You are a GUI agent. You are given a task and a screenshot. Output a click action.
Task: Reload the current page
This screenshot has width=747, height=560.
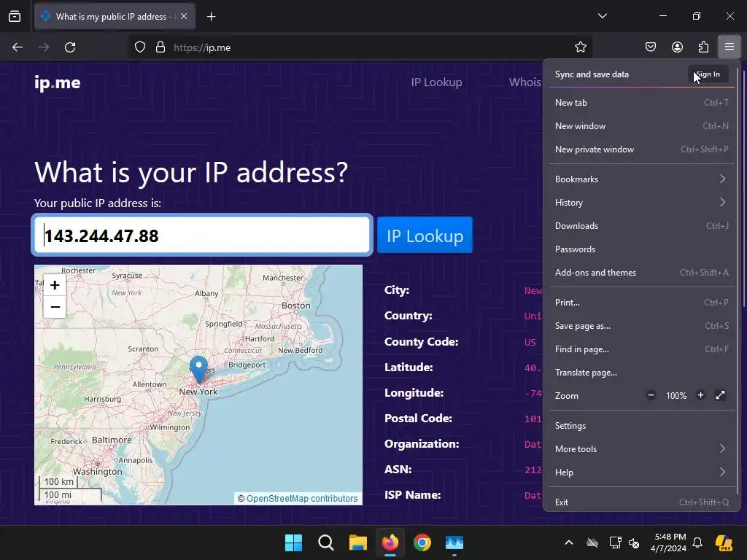tap(70, 47)
